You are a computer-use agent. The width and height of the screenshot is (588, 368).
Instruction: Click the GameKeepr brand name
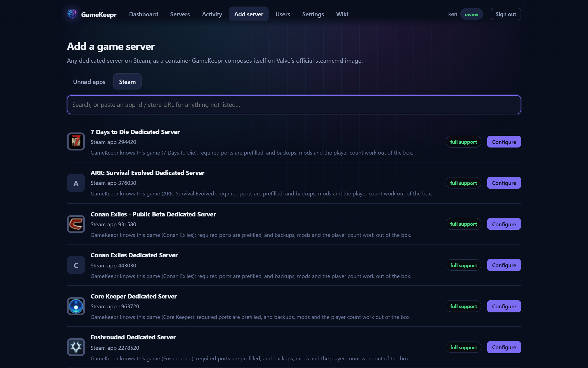[99, 14]
